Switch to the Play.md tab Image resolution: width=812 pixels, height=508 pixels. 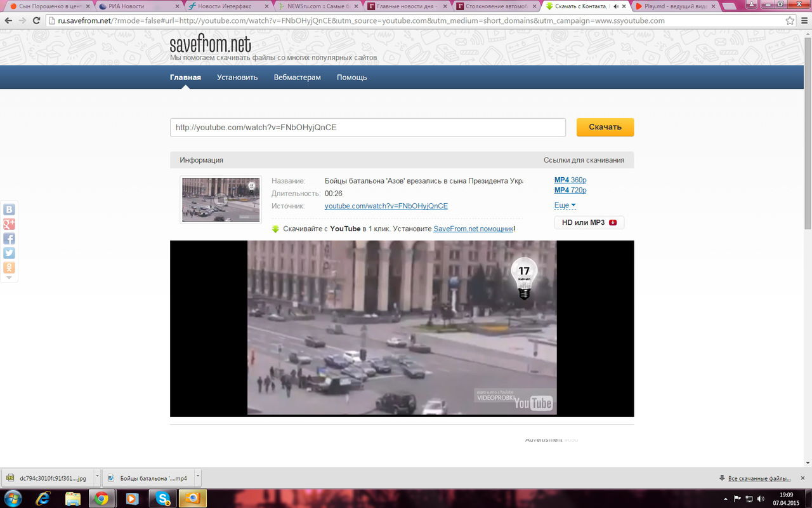[x=676, y=6]
